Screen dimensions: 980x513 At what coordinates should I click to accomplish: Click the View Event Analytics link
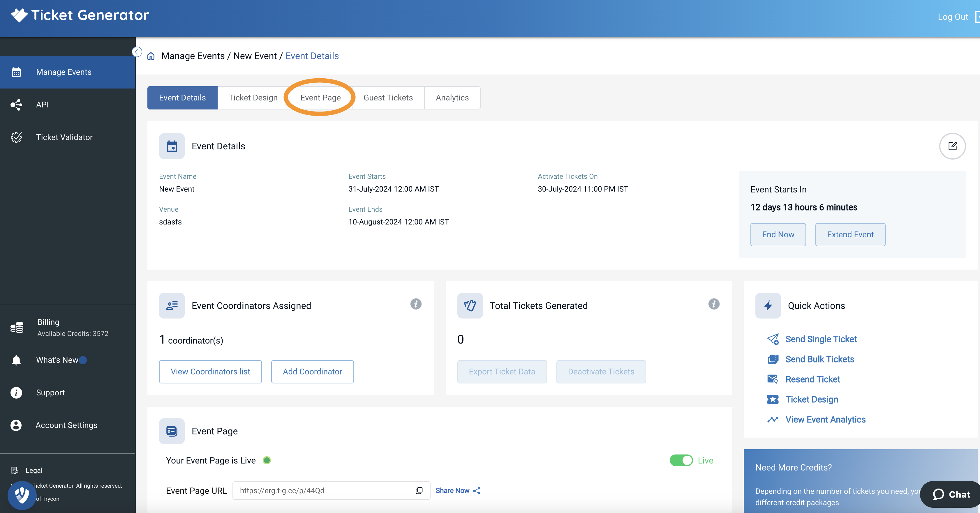pyautogui.click(x=826, y=420)
